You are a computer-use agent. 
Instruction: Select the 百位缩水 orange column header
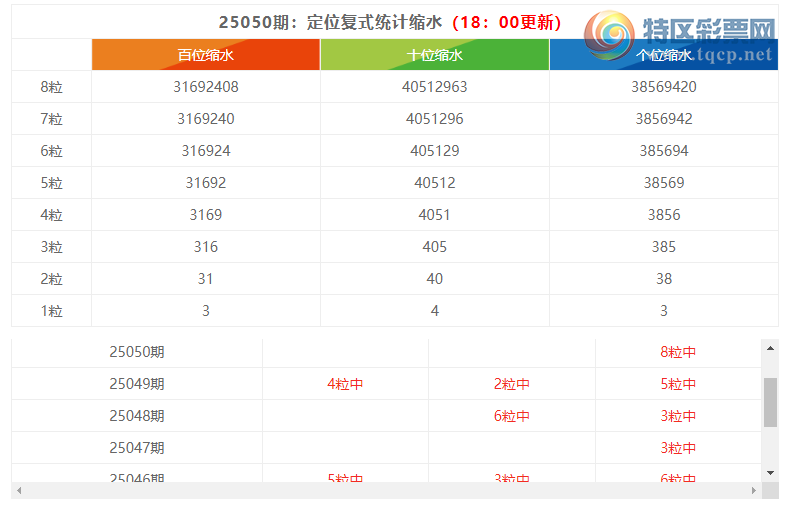point(205,55)
